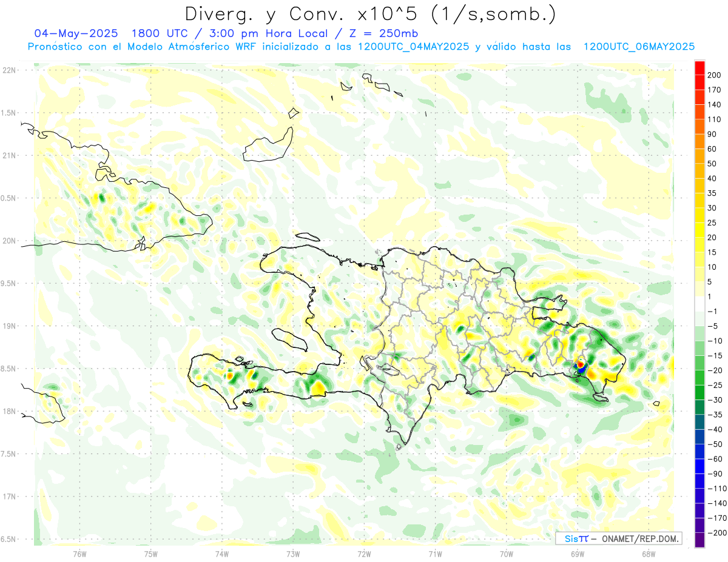Click the longitude axis label "70W"

pyautogui.click(x=506, y=554)
